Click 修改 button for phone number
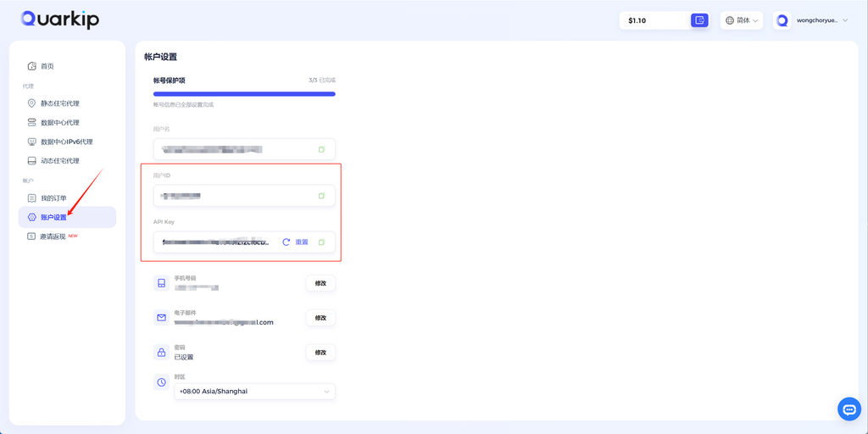The height and width of the screenshot is (434, 868). point(320,283)
